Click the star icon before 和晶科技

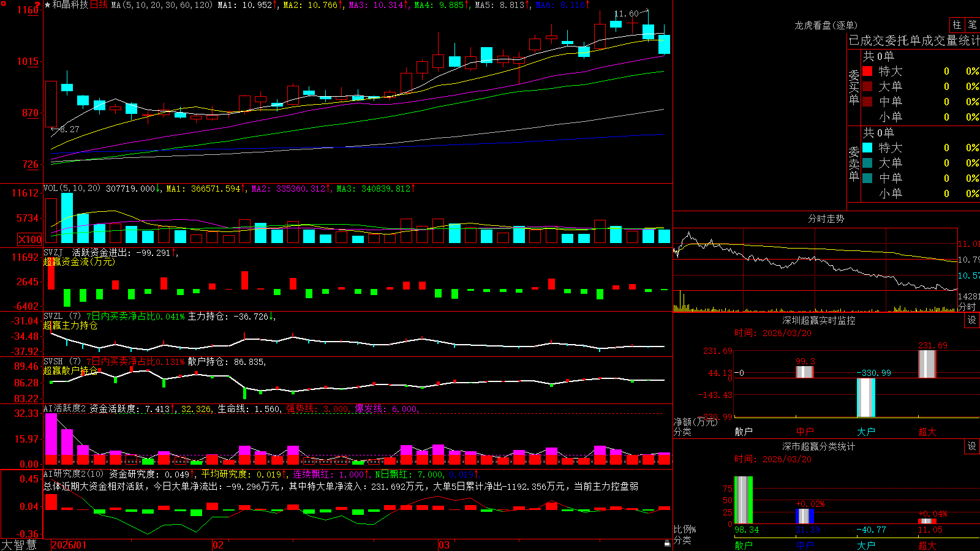point(48,5)
